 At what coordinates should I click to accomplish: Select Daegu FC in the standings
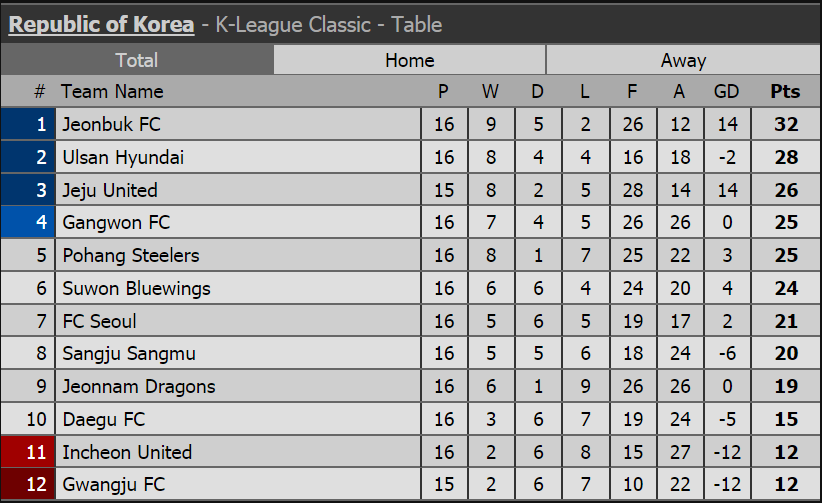(x=104, y=419)
